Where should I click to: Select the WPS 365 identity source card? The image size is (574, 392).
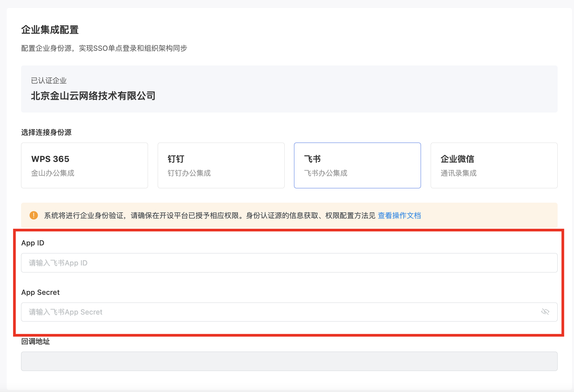coord(85,165)
